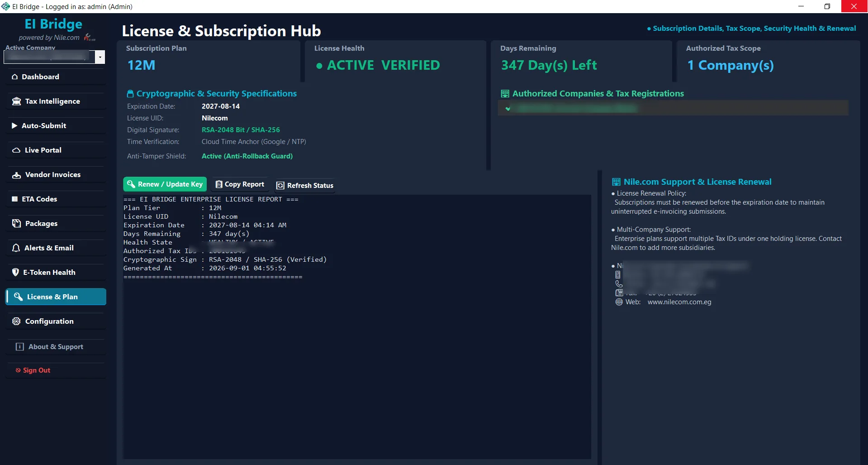Click the El Bridge title bar app icon
This screenshot has width=868, height=465.
point(6,6)
